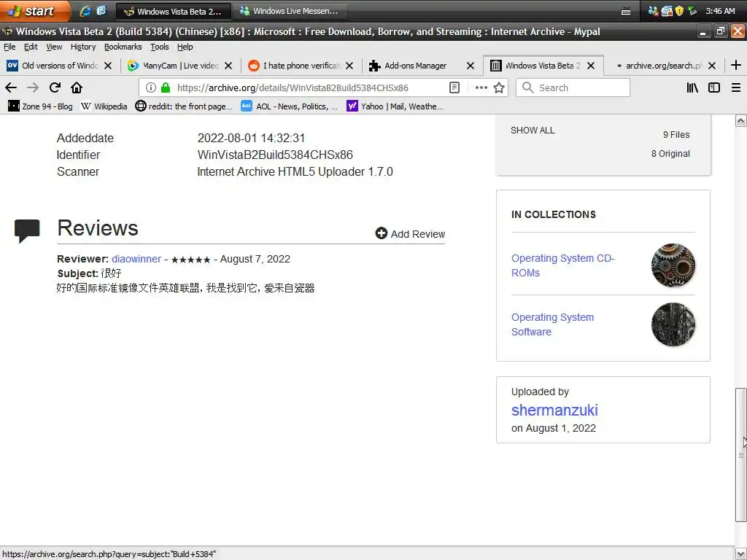Viewport: 747px width, 560px height.
Task: Open the View menu
Action: [54, 47]
